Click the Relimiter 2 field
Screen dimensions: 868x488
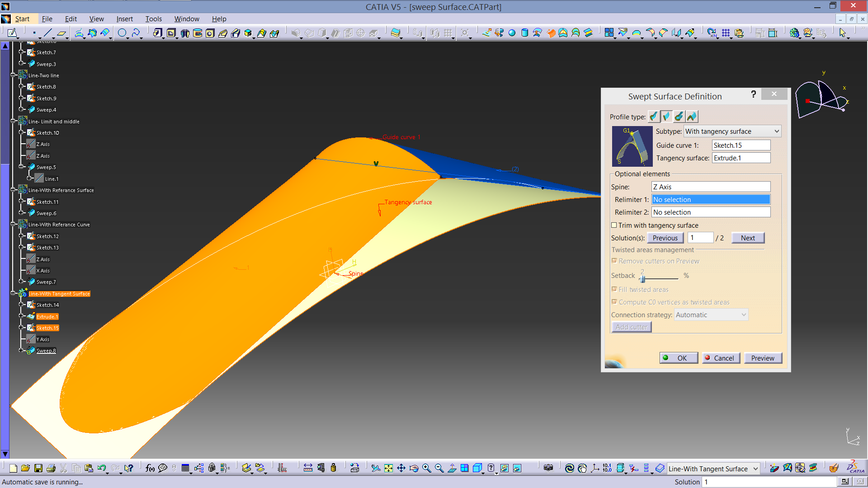[711, 212]
